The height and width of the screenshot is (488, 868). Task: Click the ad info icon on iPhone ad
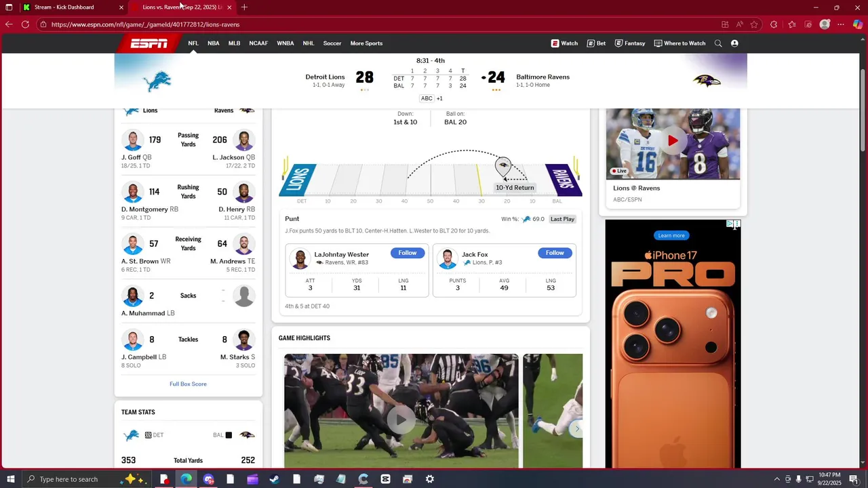[730, 224]
